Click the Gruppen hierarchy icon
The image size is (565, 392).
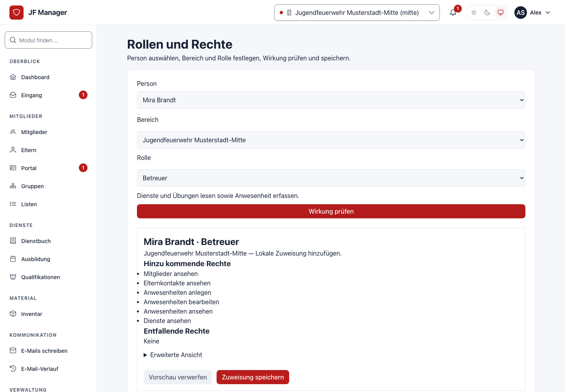13,186
